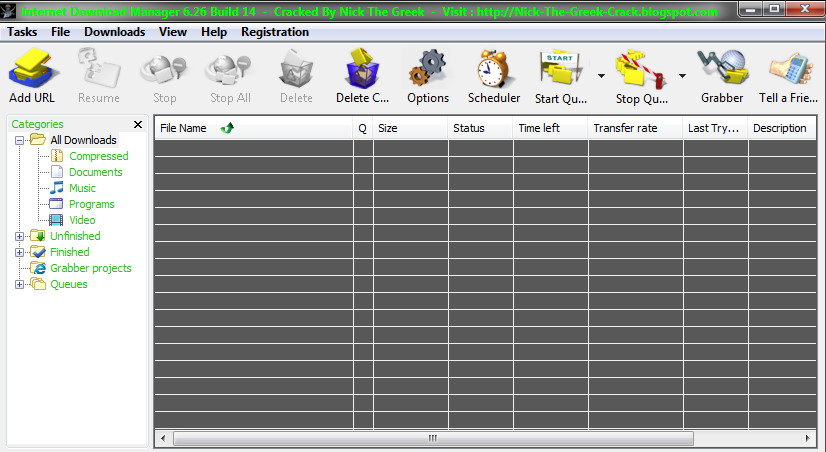Expand the Unfinished category node
Screen dimensions: 826x452
[19, 237]
